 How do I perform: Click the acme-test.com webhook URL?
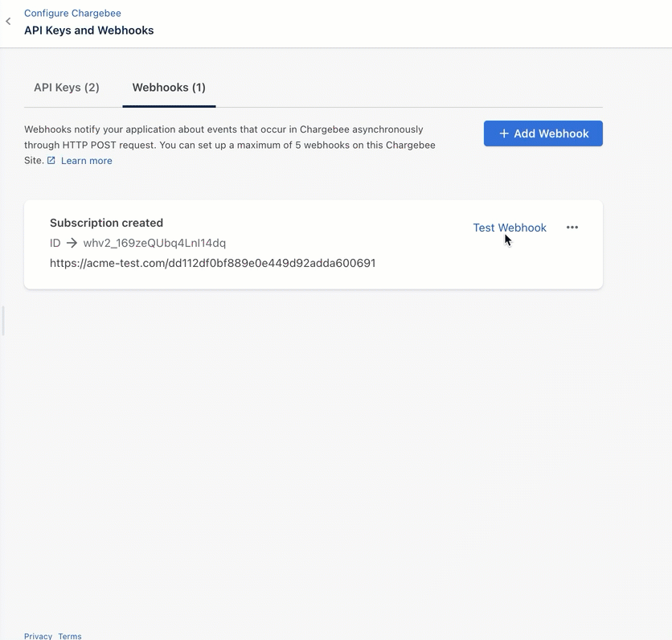[213, 263]
